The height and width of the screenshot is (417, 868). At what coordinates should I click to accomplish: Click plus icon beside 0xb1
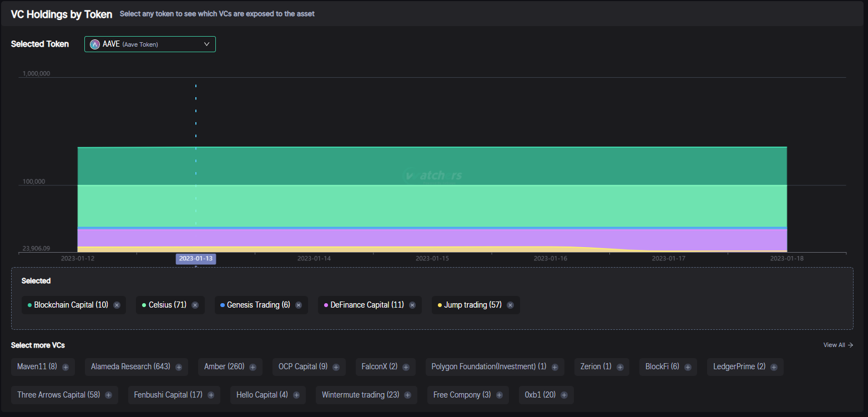pos(564,395)
